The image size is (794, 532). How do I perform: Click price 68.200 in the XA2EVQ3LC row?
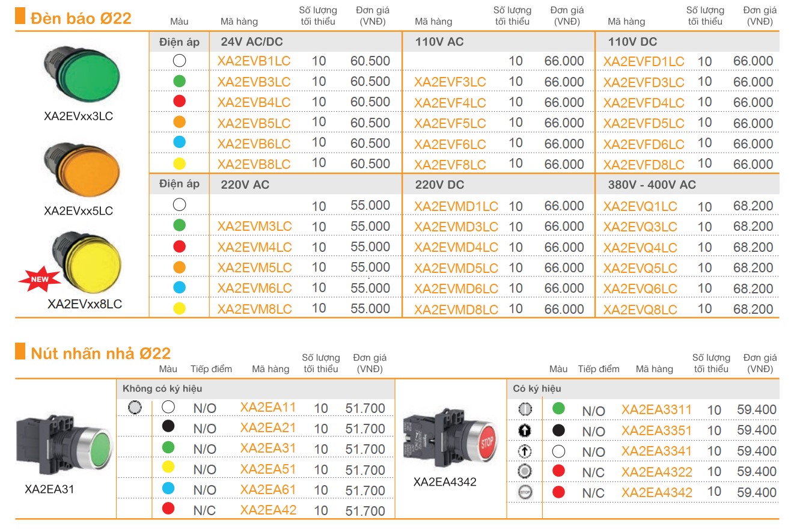[753, 227]
